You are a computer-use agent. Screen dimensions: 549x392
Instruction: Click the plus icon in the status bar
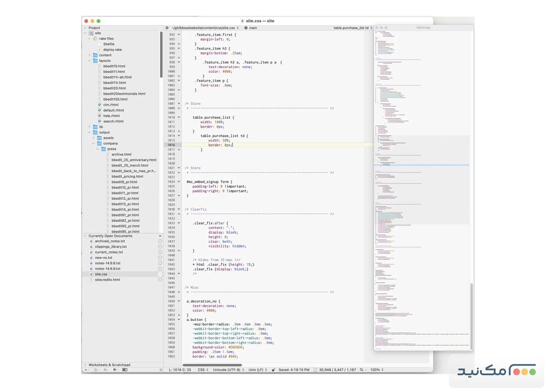click(86, 370)
